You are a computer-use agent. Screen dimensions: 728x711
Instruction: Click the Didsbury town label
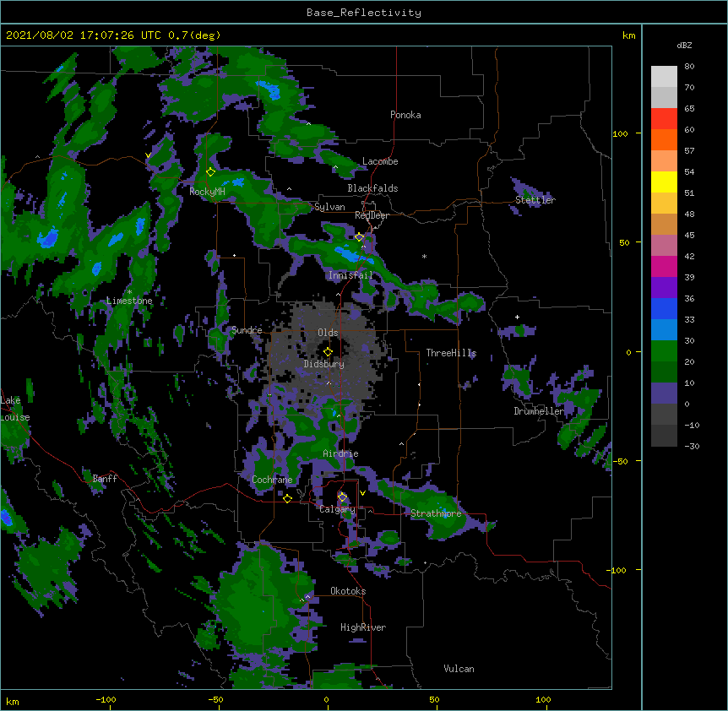(324, 364)
